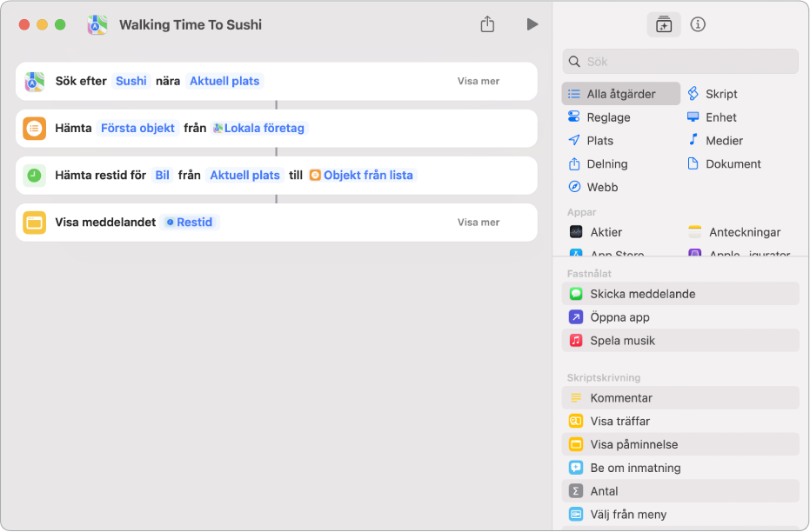Open the Delning category
The height and width of the screenshot is (532, 810).
pos(598,163)
